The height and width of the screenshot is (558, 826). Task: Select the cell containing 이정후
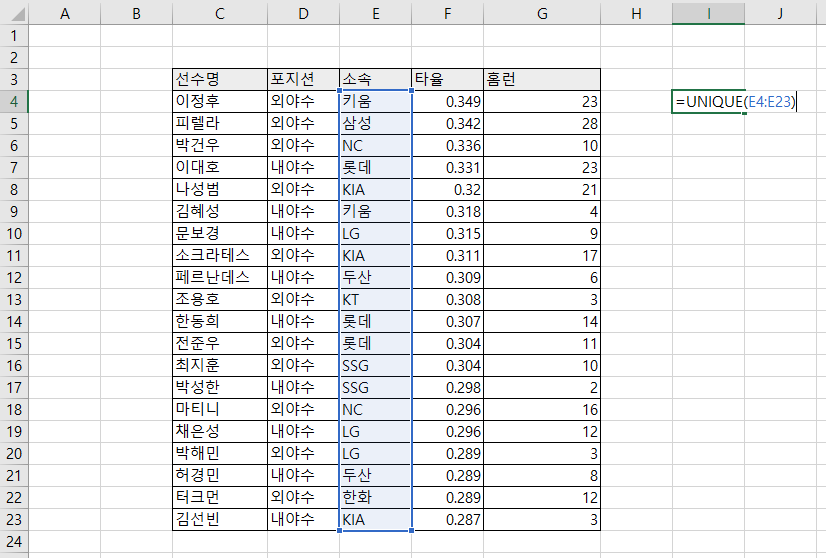[x=220, y=101]
